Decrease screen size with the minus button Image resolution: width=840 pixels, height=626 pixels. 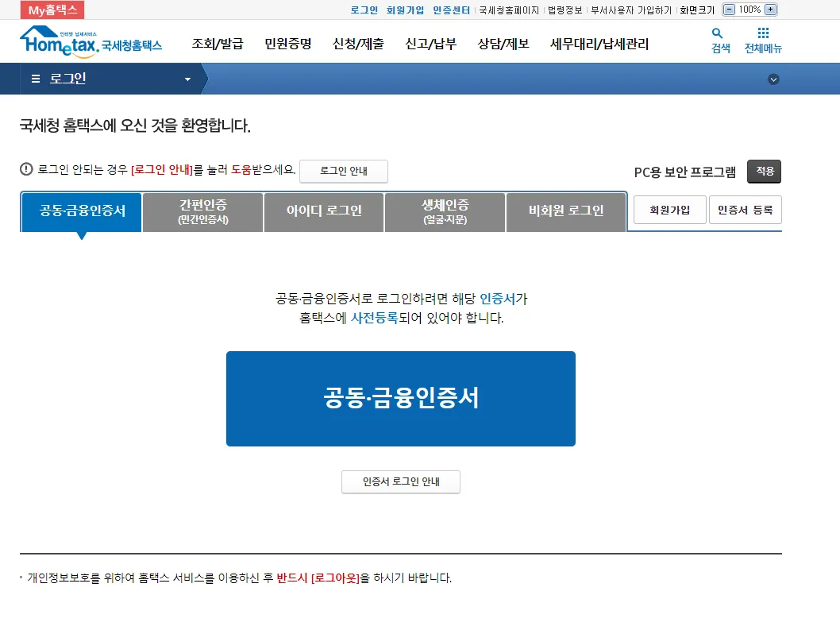729,10
